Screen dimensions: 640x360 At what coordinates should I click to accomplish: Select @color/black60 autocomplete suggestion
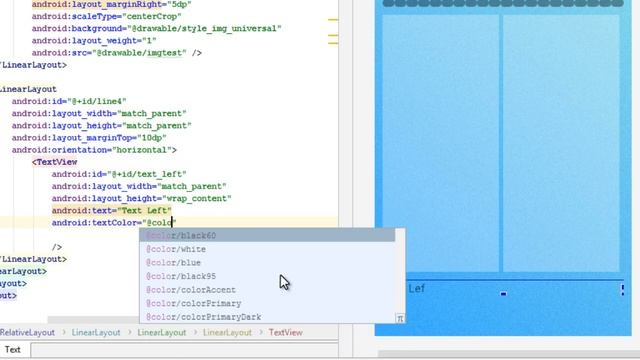tap(267, 236)
